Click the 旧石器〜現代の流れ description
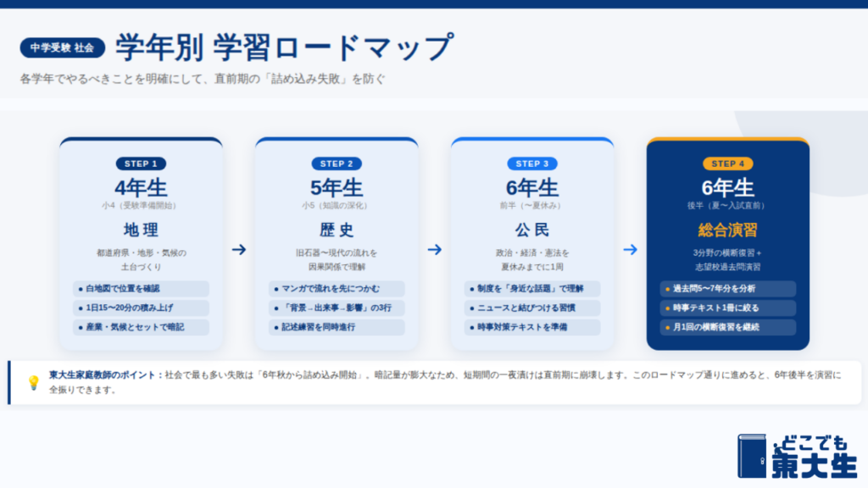The height and width of the screenshot is (488, 868). 337,259
